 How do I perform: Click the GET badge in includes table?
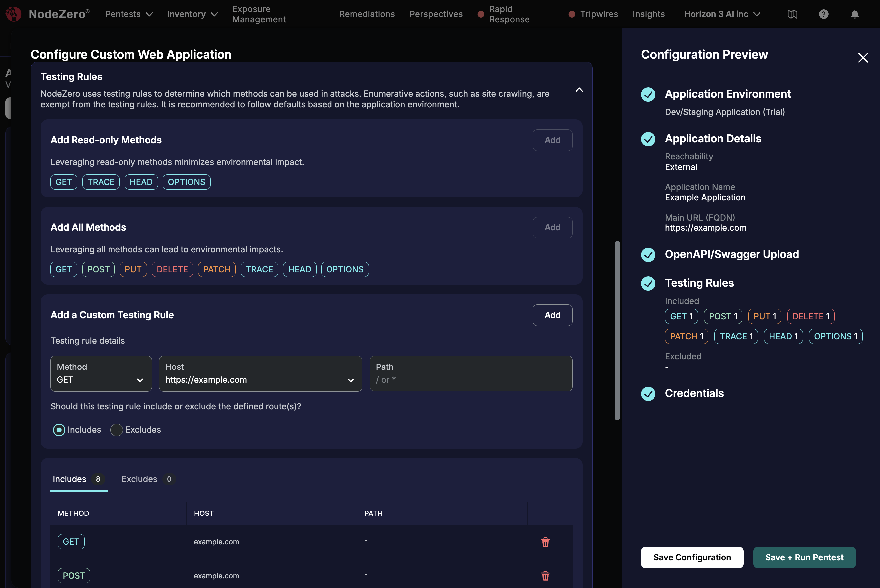(71, 542)
